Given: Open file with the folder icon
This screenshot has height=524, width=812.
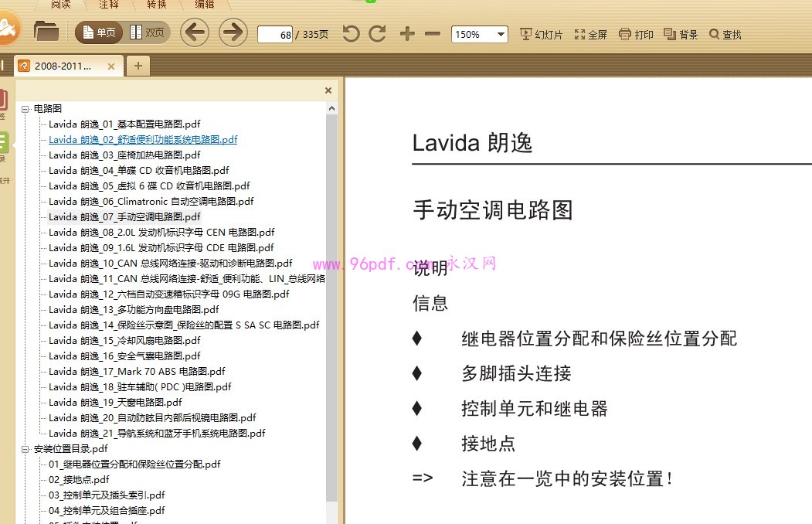Looking at the screenshot, I should click(x=46, y=32).
